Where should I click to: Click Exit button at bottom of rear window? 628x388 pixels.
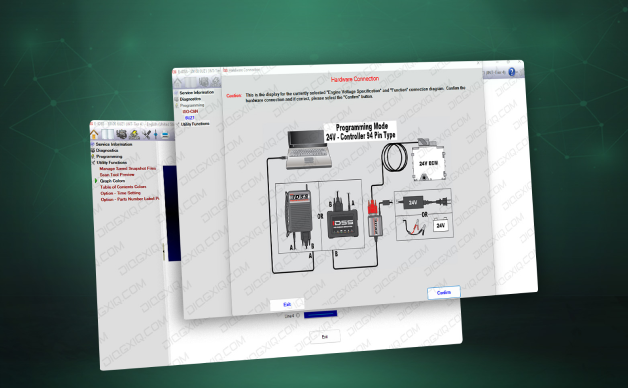[325, 336]
